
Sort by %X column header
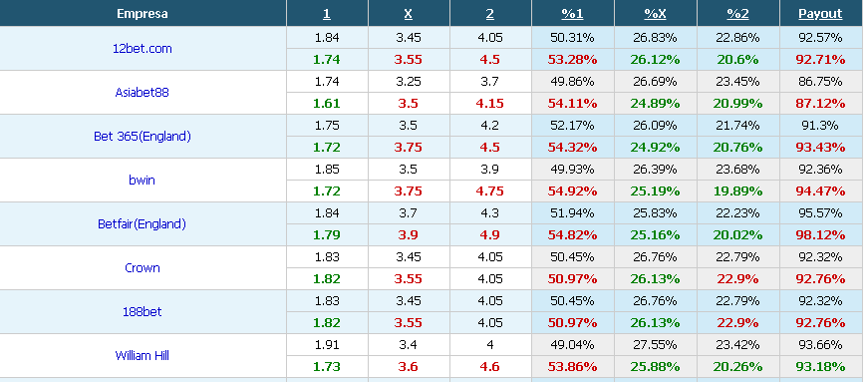click(655, 14)
